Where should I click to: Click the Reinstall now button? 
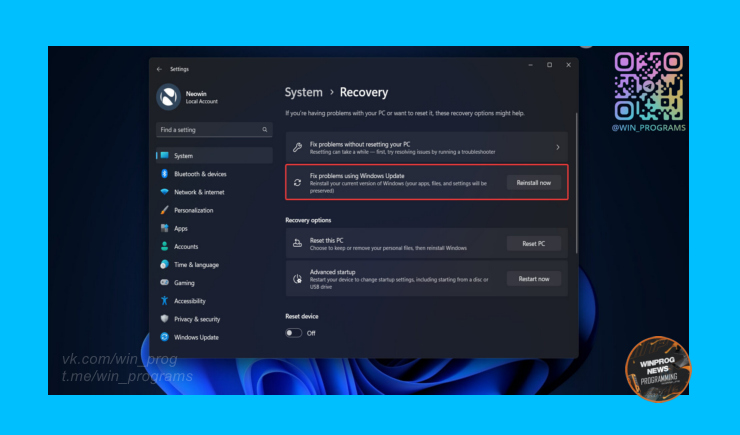point(534,183)
